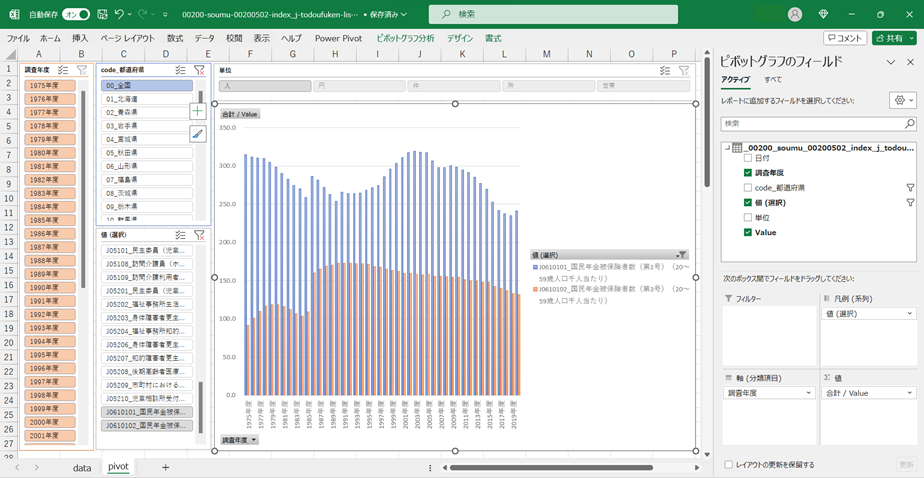Expand the 合計 / Value values dropdown
Image resolution: width=924 pixels, height=478 pixels.
[x=908, y=393]
